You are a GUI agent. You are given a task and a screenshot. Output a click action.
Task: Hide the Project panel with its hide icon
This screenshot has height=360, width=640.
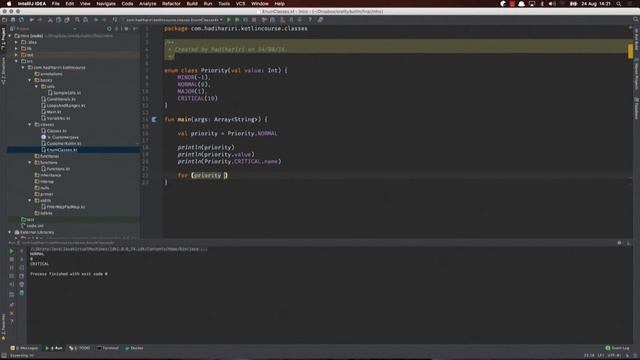(x=135, y=29)
